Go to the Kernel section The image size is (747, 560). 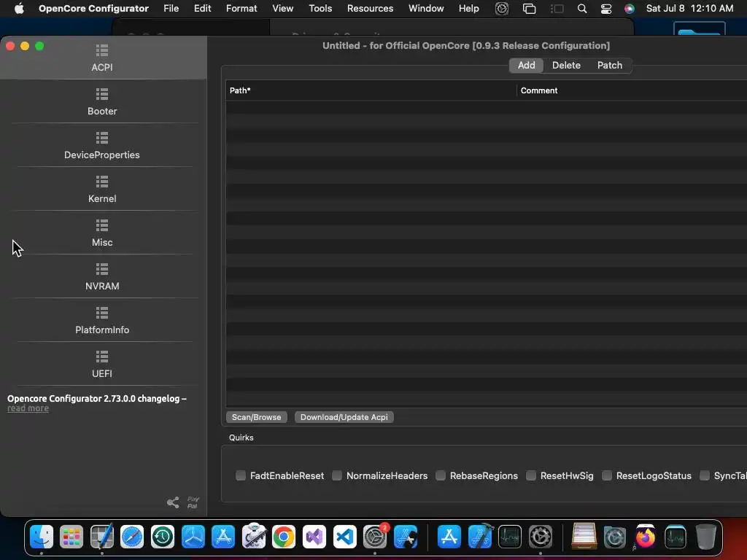[x=102, y=189]
